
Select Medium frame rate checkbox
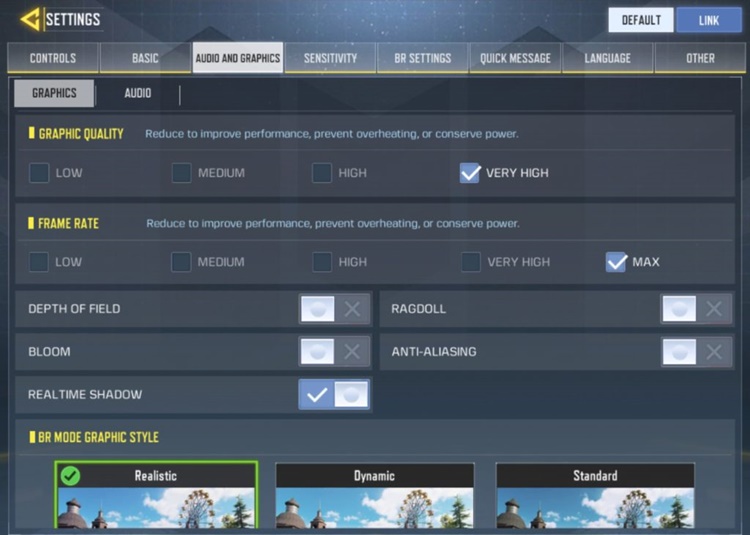tap(181, 262)
